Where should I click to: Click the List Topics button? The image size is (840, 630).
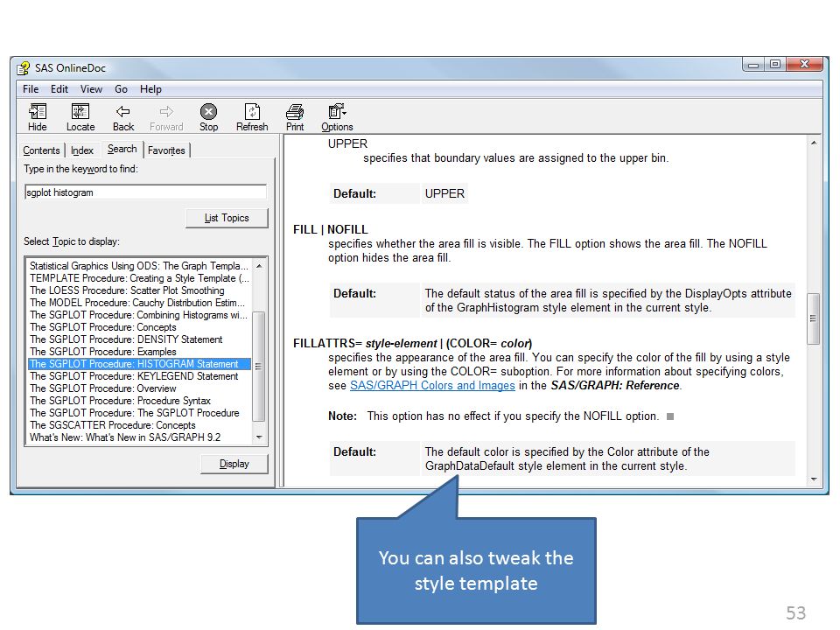(227, 218)
